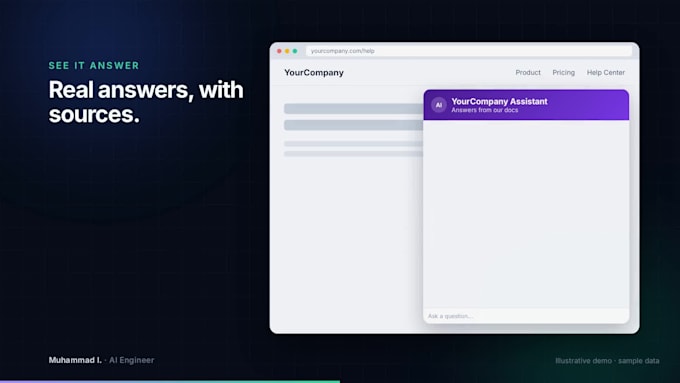Open the Pricing nav link
This screenshot has height=383, width=680.
point(563,72)
